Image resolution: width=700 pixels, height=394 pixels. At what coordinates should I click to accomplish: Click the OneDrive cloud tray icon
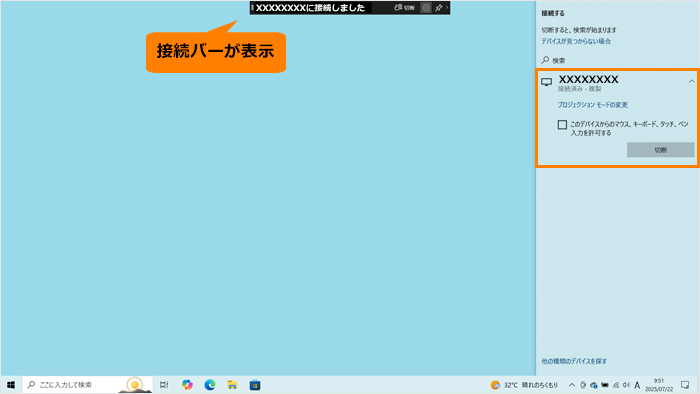(593, 385)
